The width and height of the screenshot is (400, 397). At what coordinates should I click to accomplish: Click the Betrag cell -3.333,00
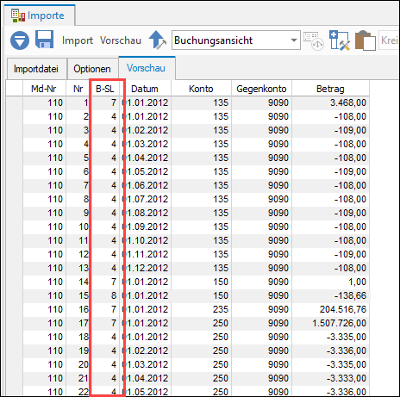point(330,378)
